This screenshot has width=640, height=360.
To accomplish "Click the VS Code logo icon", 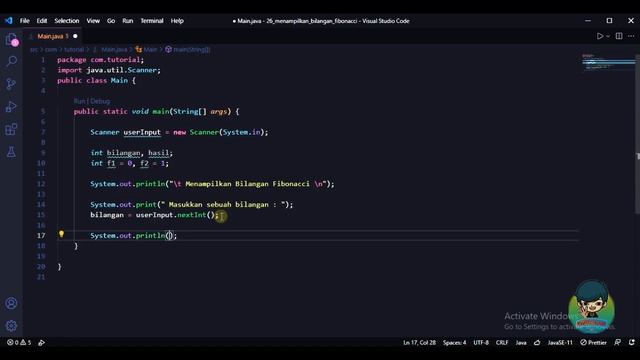I will coord(9,20).
